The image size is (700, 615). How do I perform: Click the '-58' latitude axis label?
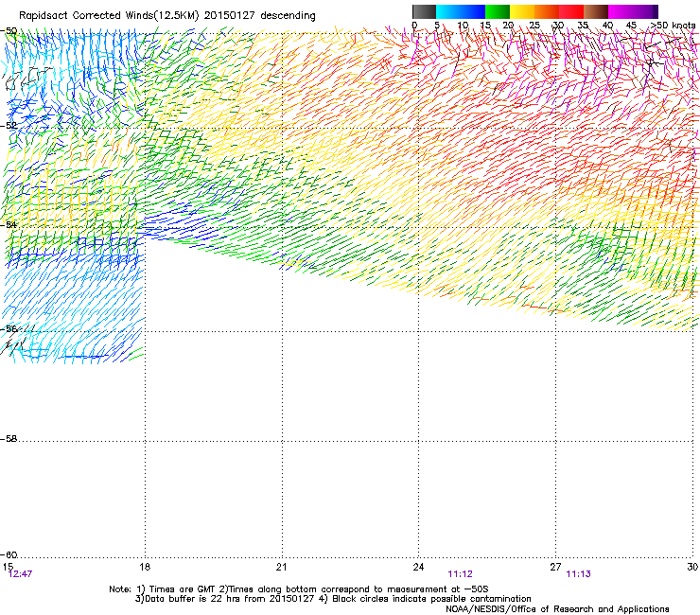click(9, 439)
